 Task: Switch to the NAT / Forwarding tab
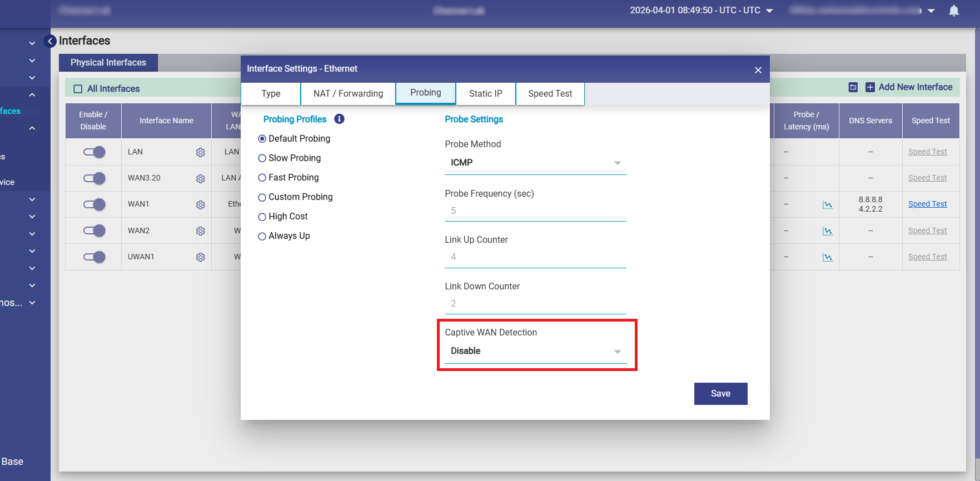point(348,93)
